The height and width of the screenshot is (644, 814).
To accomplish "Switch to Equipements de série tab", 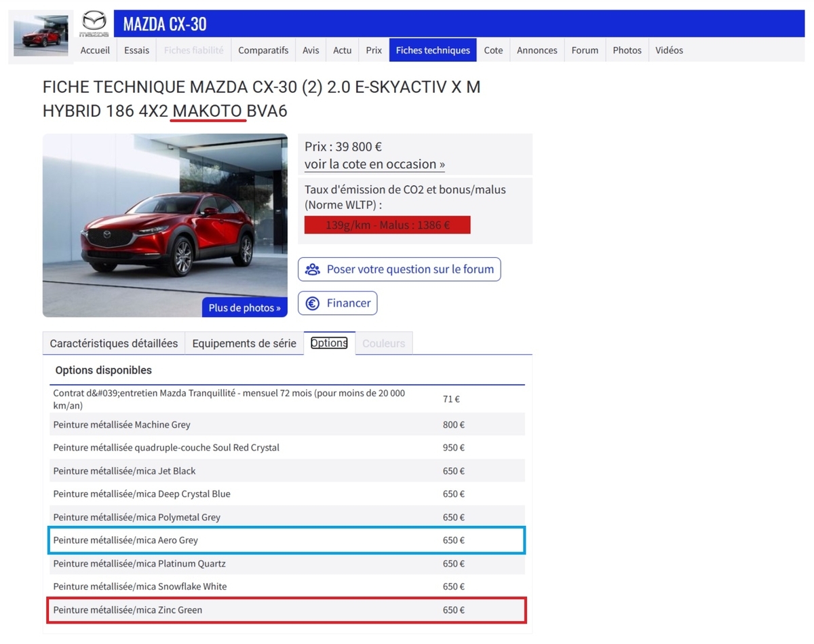I will [x=244, y=343].
